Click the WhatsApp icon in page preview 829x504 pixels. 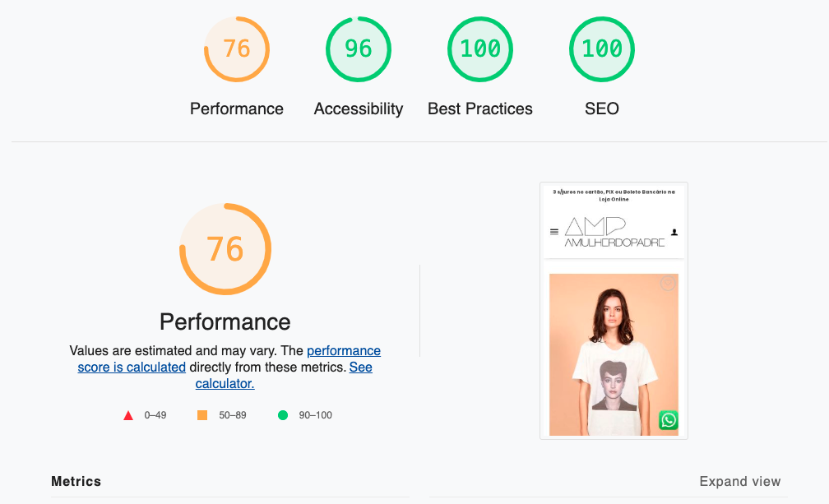pyautogui.click(x=669, y=420)
